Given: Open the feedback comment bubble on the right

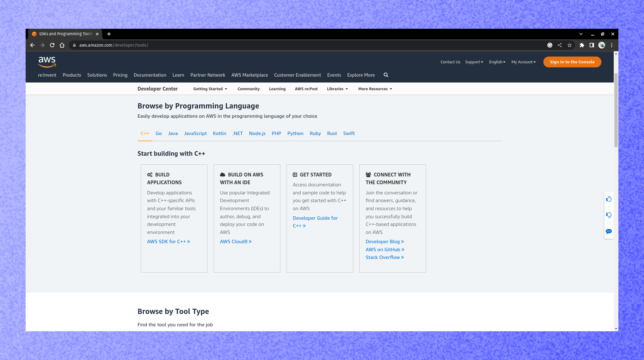Looking at the screenshot, I should tap(608, 231).
